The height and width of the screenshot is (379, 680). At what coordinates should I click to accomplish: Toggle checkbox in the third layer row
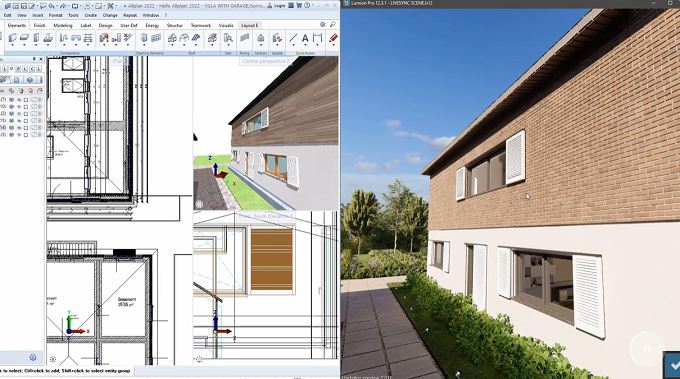(x=26, y=114)
